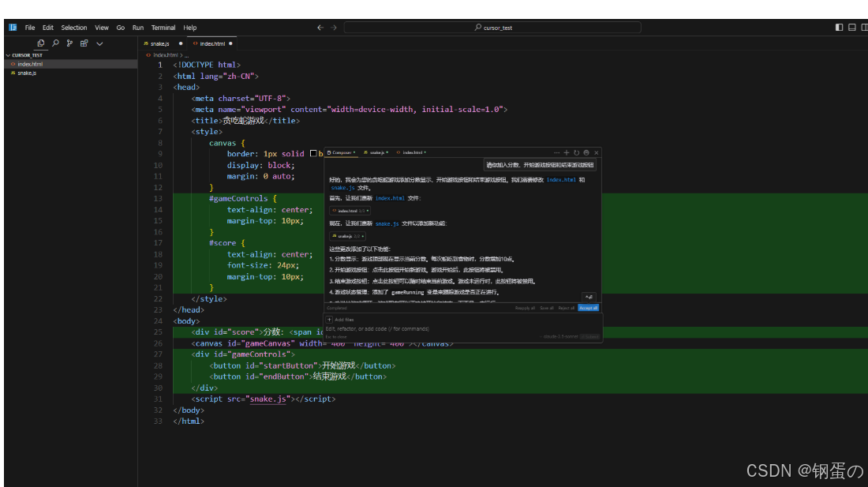
Task: Open the Selection menu
Action: click(73, 28)
